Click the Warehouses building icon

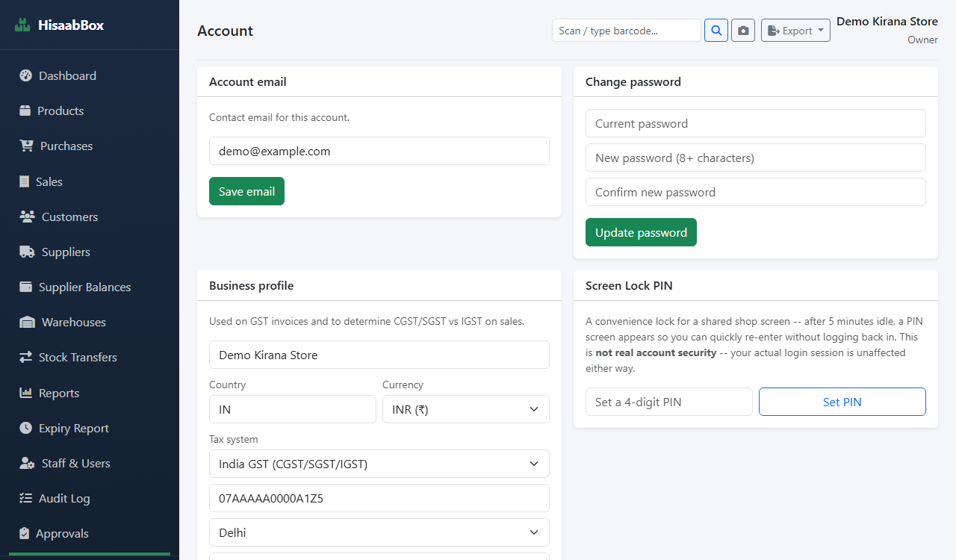point(28,322)
